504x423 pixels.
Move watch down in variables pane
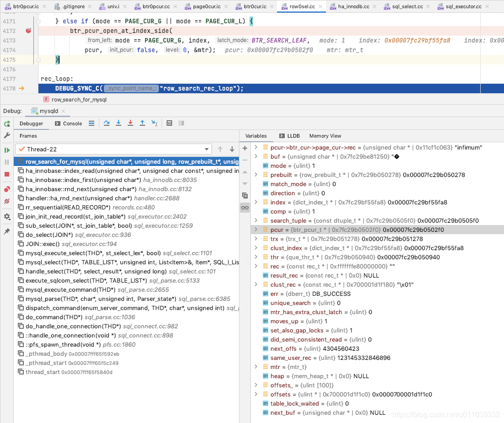pyautogui.click(x=245, y=184)
